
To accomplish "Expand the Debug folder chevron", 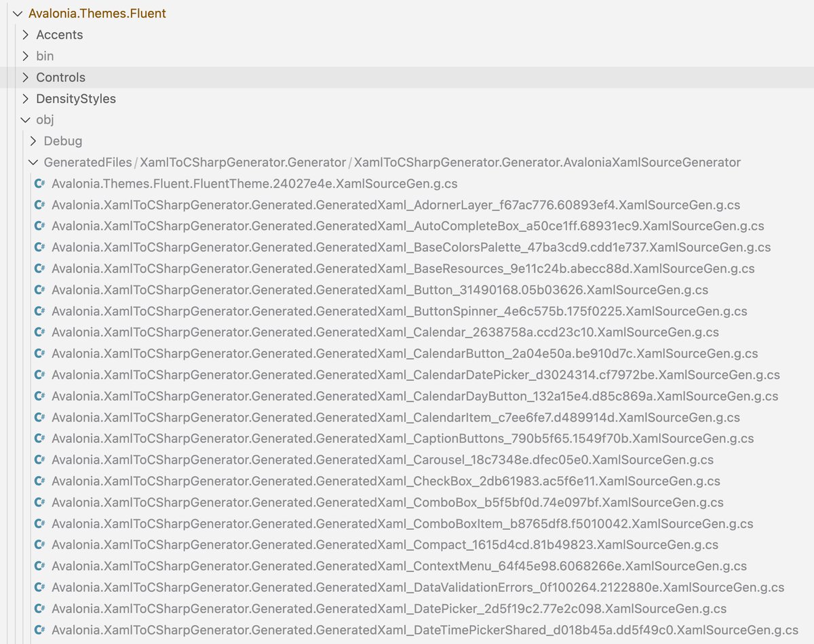I will (x=33, y=141).
